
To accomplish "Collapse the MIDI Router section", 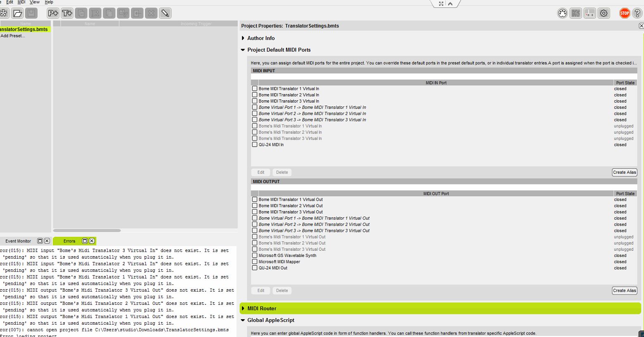I will coord(243,308).
